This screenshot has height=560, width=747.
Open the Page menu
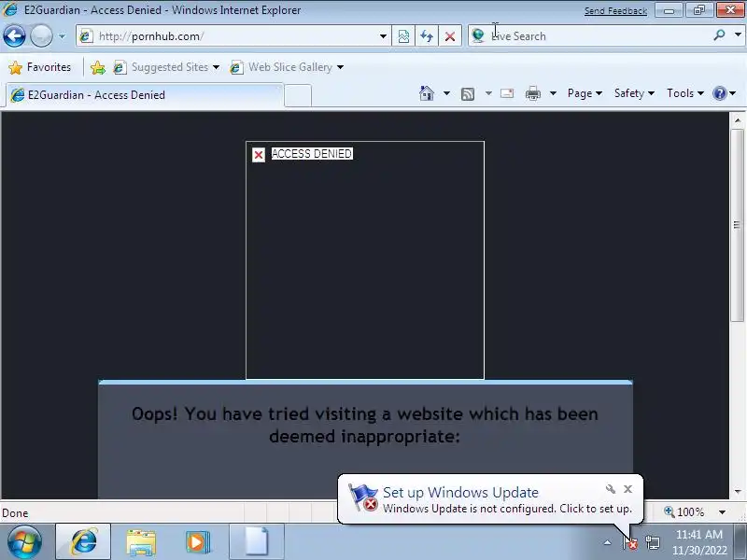(x=585, y=93)
